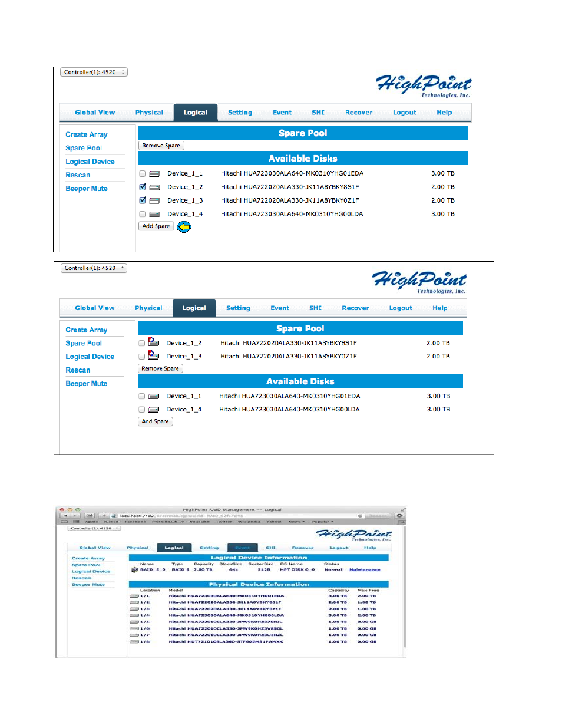This screenshot has width=562, height=728.
Task: Click Create Array link in top screenshot
Action: click(x=87, y=135)
